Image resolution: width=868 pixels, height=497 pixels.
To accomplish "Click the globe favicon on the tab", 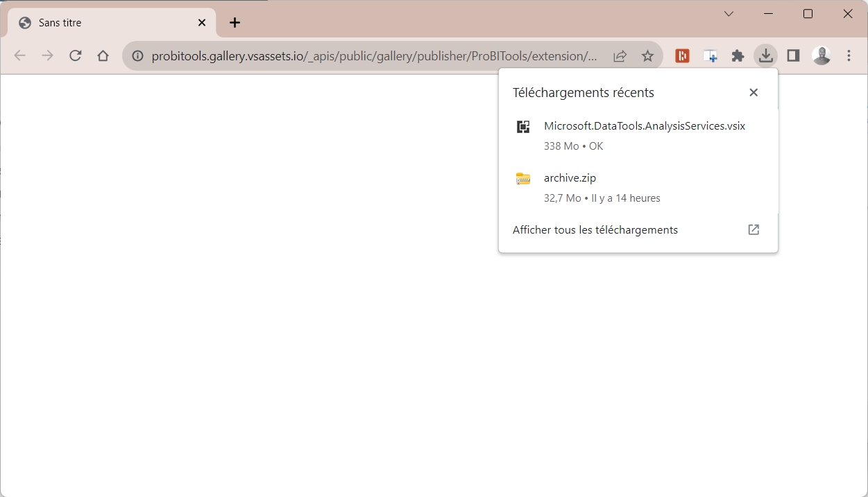I will (x=25, y=23).
